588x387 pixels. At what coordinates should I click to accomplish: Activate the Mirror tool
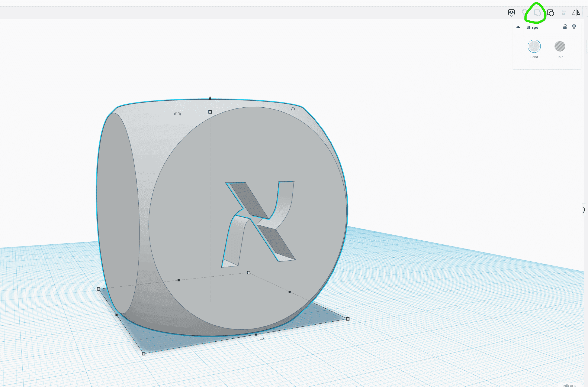[576, 13]
